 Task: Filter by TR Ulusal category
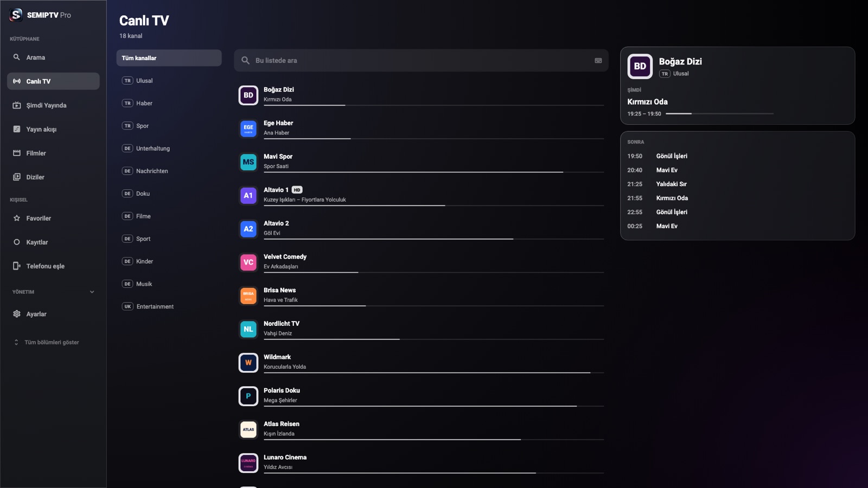pyautogui.click(x=169, y=81)
